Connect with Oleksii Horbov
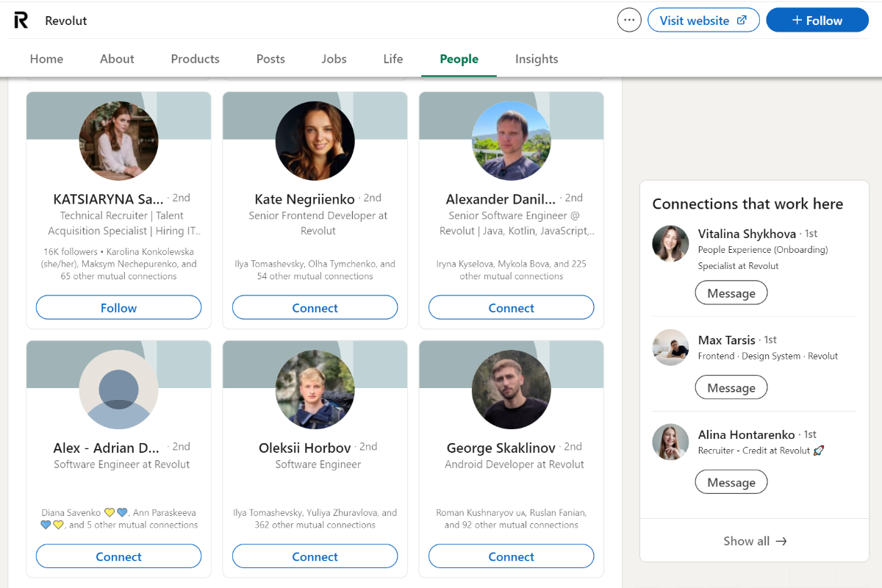 [x=315, y=556]
